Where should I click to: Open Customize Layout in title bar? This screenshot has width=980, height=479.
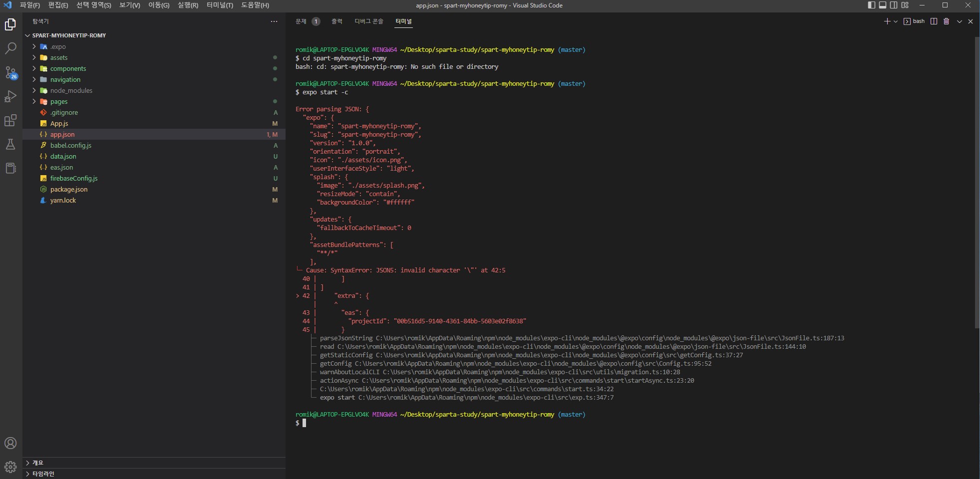[905, 5]
